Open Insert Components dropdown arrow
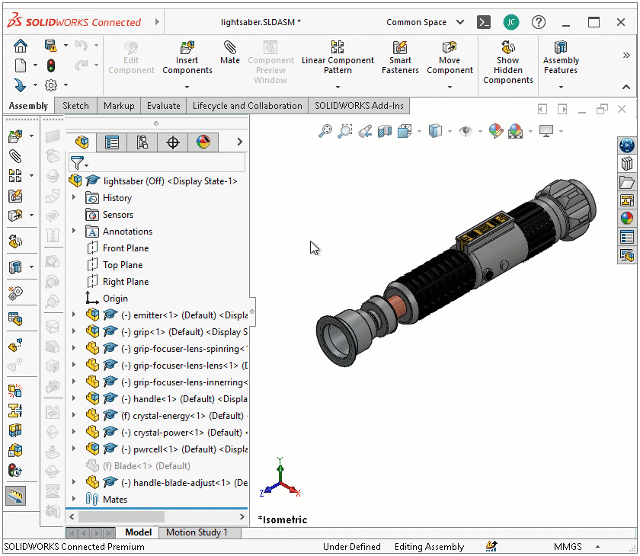The width and height of the screenshot is (640, 556). (187, 87)
